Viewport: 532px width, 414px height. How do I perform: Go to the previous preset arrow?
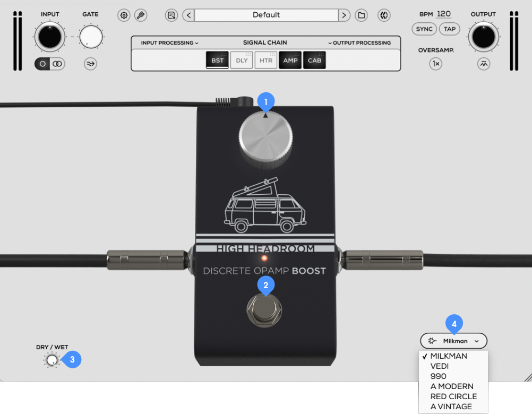point(188,15)
